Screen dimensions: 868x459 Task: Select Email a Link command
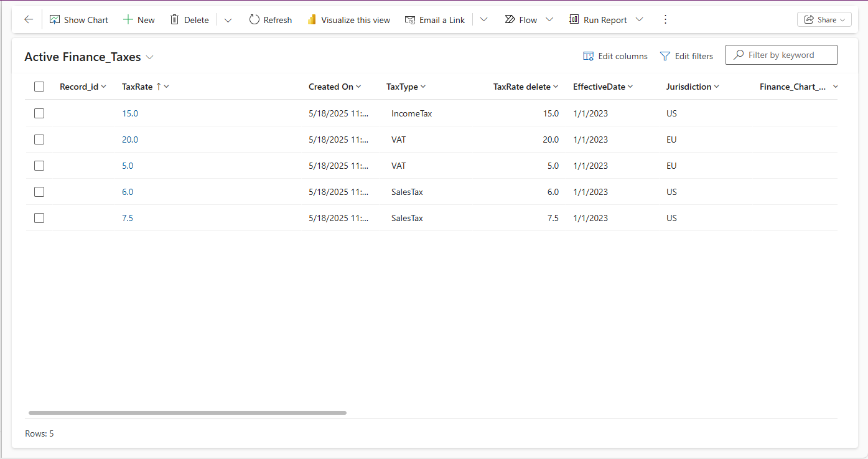click(435, 19)
